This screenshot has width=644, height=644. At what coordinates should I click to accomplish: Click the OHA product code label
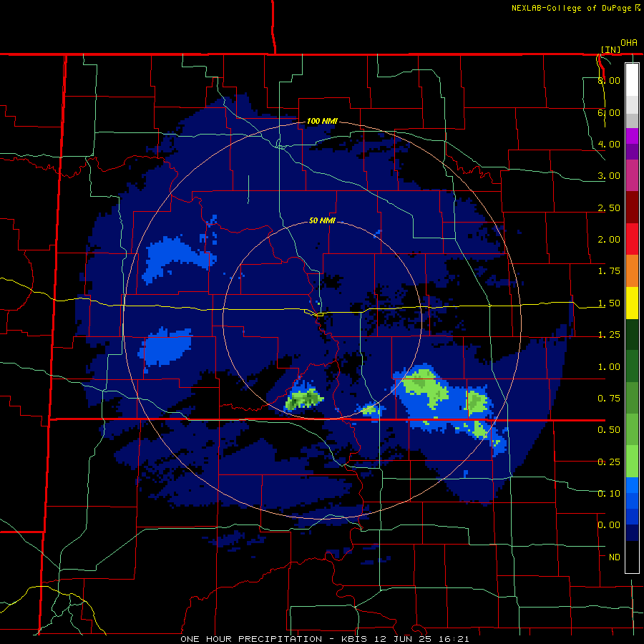629,43
